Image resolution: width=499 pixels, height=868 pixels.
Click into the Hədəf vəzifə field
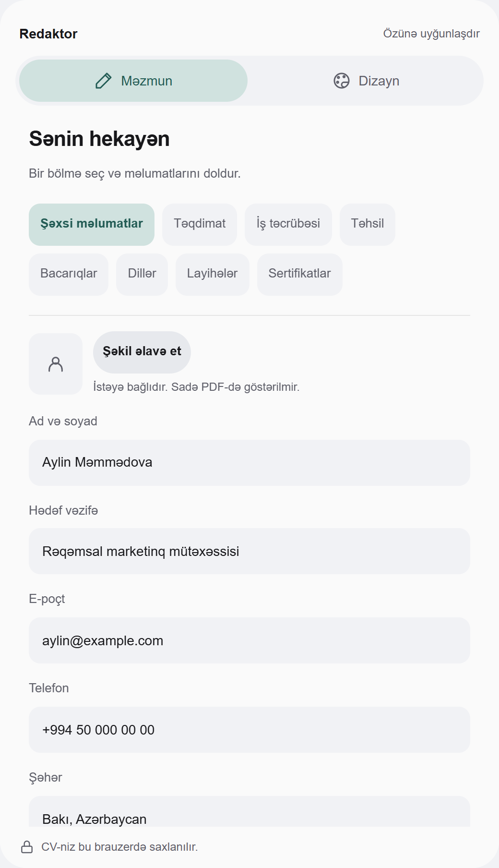249,551
